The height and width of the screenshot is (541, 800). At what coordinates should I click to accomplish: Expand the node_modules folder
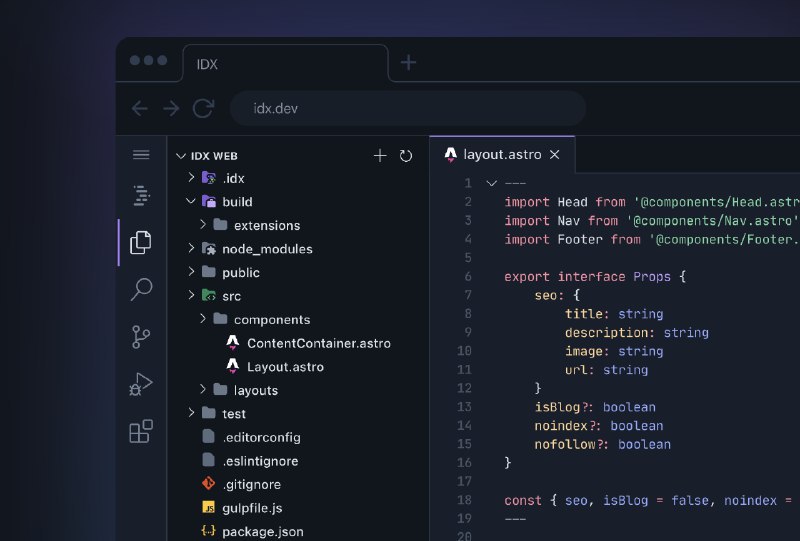[x=192, y=249]
